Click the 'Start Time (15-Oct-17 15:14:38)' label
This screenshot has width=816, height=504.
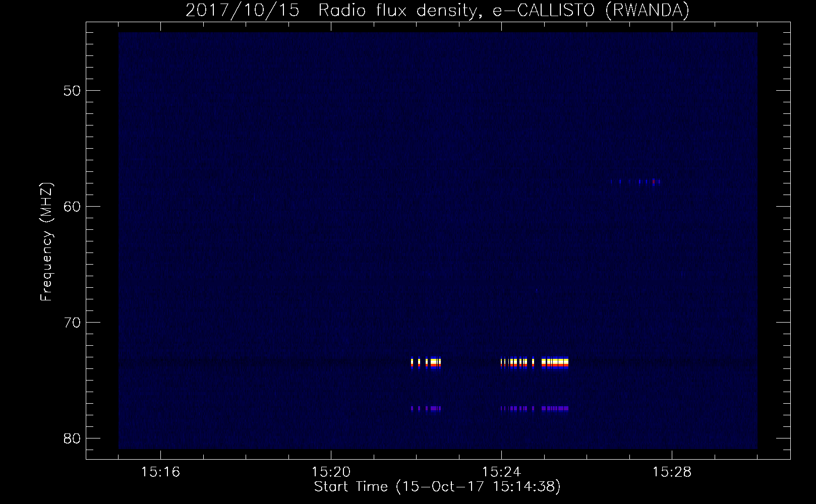[437, 487]
